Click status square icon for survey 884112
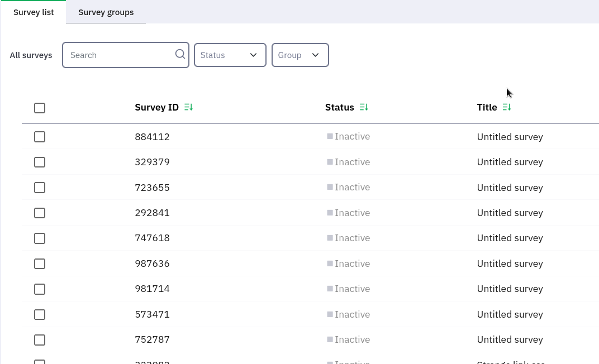The image size is (599, 364). pyautogui.click(x=330, y=136)
